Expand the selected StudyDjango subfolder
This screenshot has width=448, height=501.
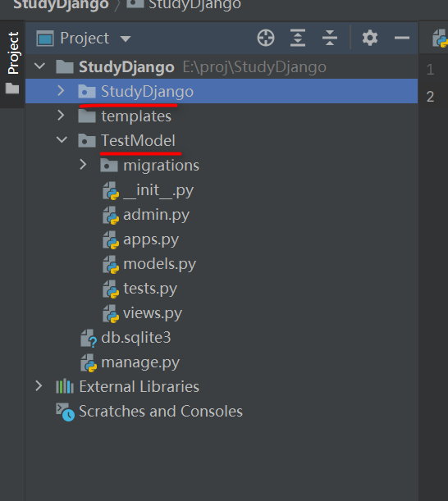pos(61,91)
